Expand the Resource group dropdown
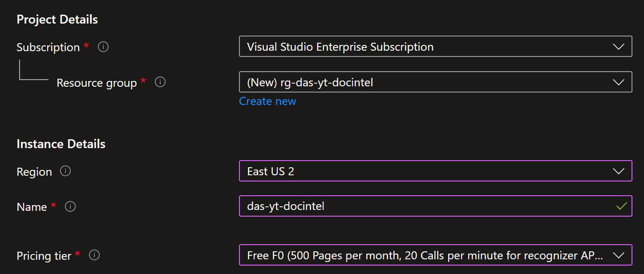 435,82
